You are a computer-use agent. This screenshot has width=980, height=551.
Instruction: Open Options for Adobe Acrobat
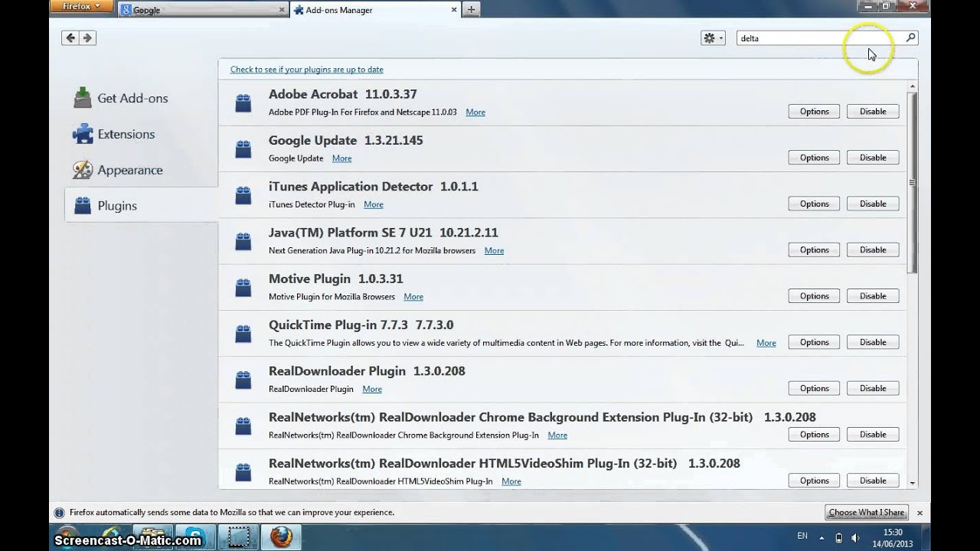pyautogui.click(x=814, y=112)
